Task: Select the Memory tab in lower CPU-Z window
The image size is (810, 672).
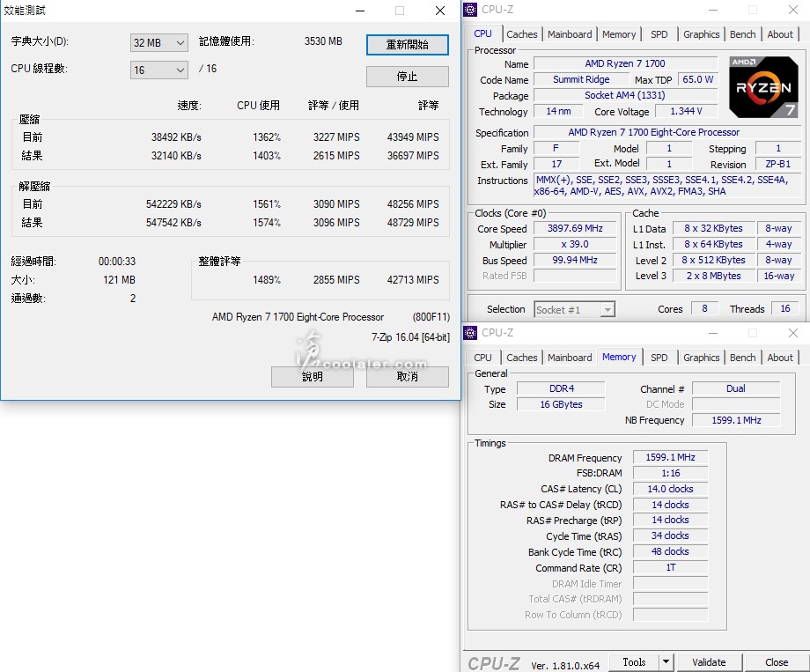Action: pos(619,357)
